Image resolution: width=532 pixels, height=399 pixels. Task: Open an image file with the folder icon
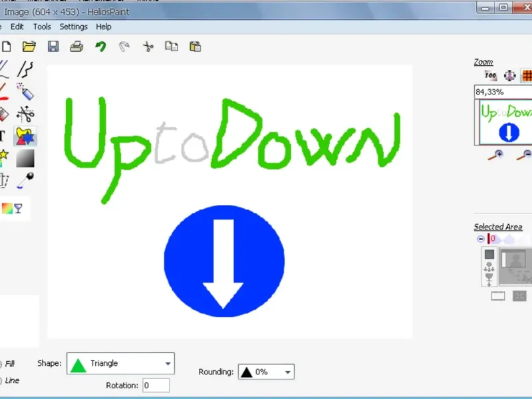29,47
